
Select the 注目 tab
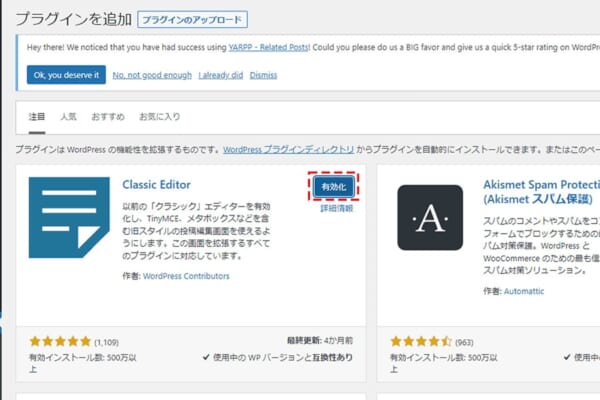[x=37, y=117]
